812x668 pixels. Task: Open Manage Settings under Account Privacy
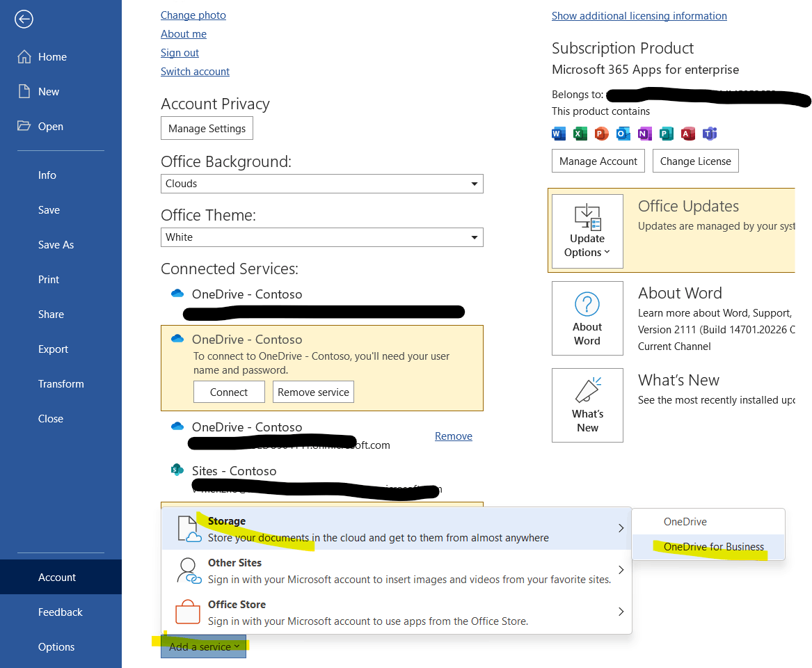pos(207,128)
